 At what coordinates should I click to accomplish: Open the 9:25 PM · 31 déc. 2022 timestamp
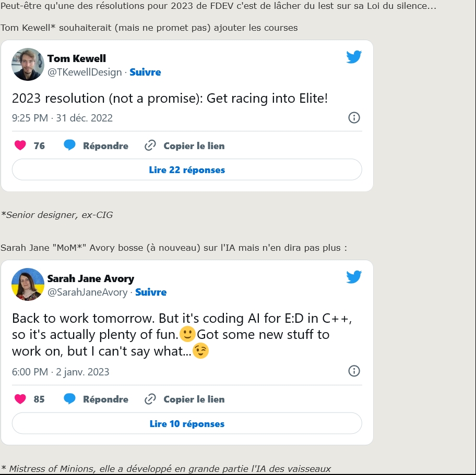62,118
